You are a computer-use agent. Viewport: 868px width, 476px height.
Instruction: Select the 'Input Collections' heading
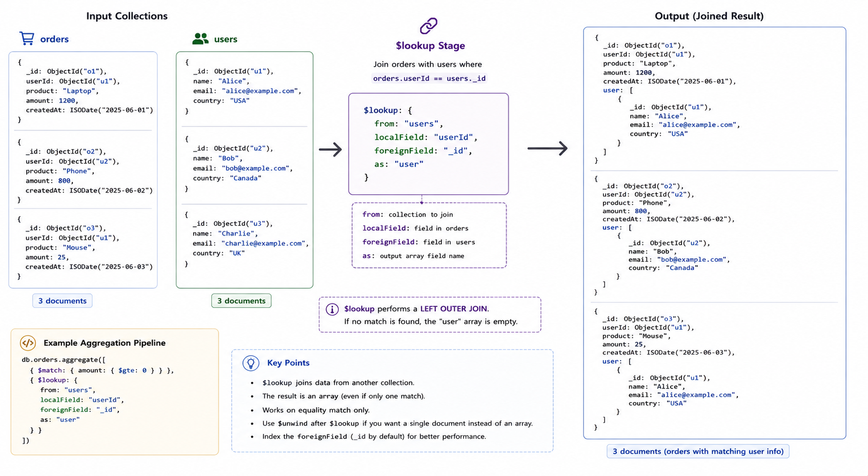[x=127, y=16]
